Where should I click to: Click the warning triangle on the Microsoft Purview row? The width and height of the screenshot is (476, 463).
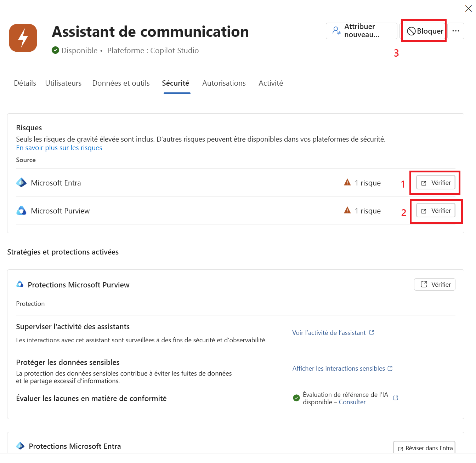pos(347,210)
